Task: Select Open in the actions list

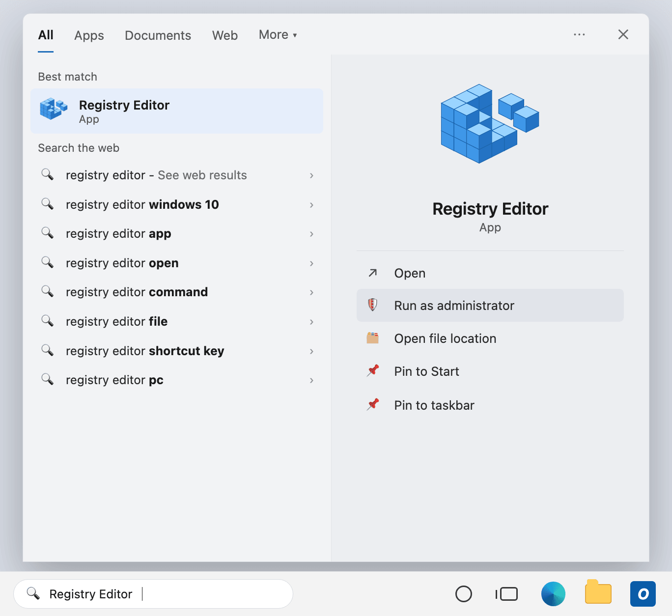Action: click(490, 273)
